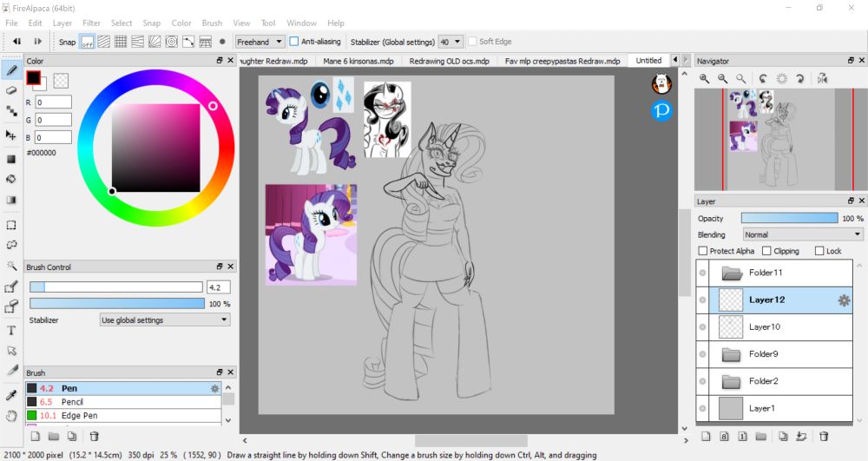Screen dimensions: 868x461
Task: Select the Text tool
Action: point(11,331)
